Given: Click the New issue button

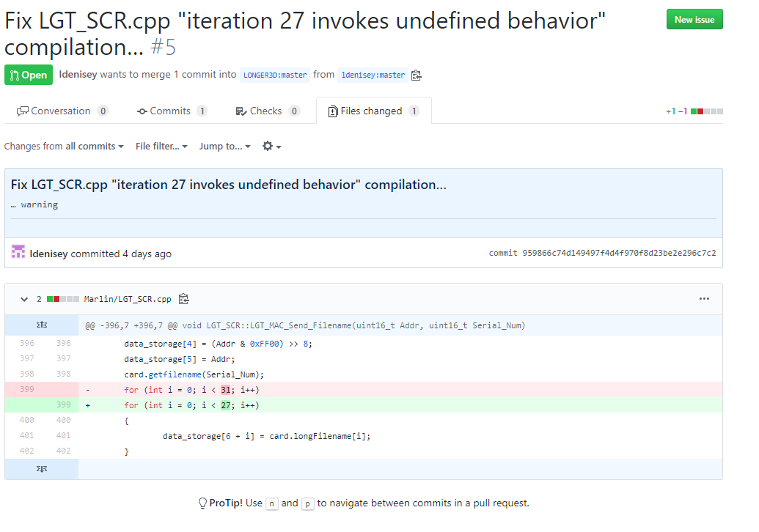Looking at the screenshot, I should [x=694, y=20].
